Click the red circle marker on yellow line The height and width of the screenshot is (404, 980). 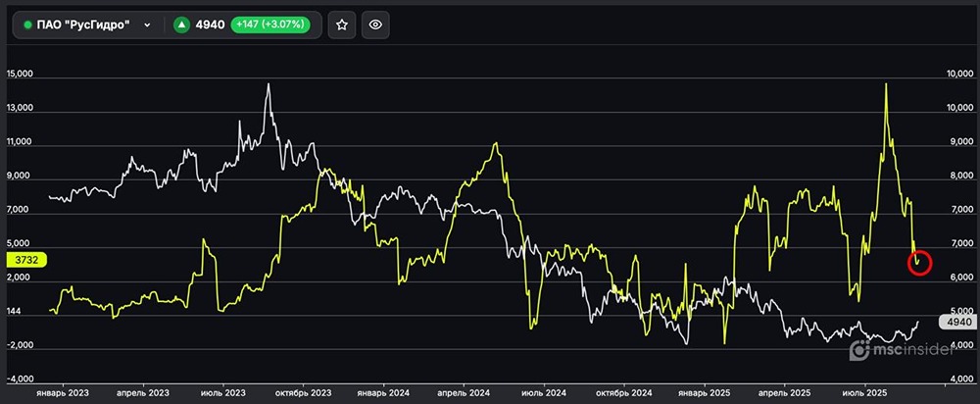[919, 262]
